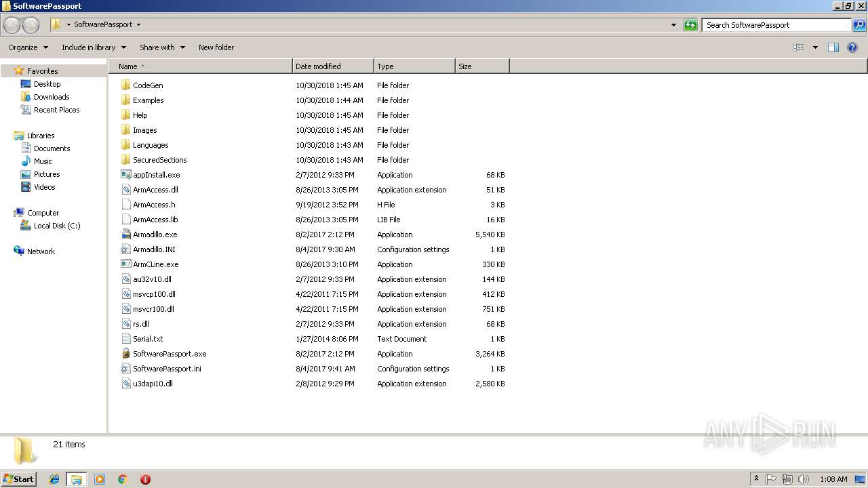The height and width of the screenshot is (488, 868).
Task: Select the Examples folder name
Action: 148,100
